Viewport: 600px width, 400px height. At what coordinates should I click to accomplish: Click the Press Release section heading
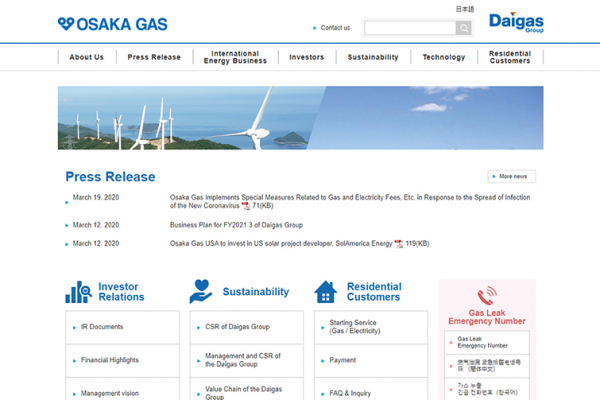pyautogui.click(x=110, y=177)
